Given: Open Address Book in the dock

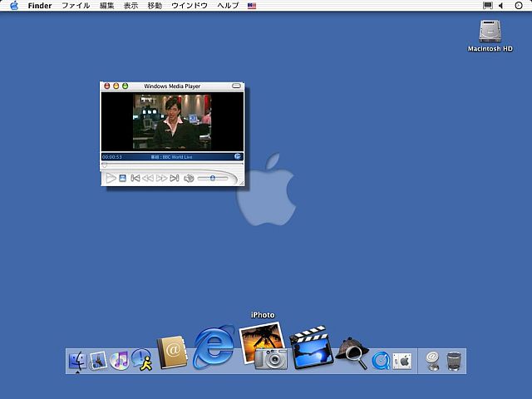Looking at the screenshot, I should [x=172, y=352].
